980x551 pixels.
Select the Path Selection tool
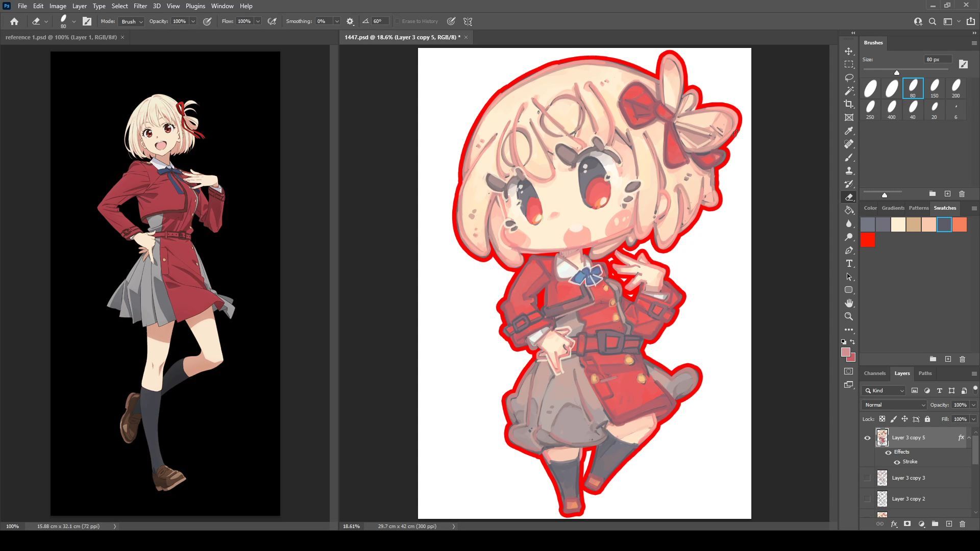tap(849, 277)
